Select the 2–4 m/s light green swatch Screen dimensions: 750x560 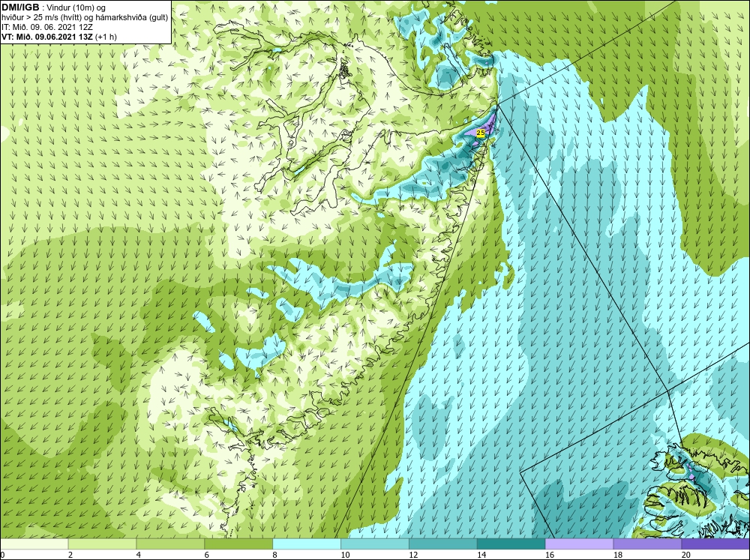tap(102, 544)
